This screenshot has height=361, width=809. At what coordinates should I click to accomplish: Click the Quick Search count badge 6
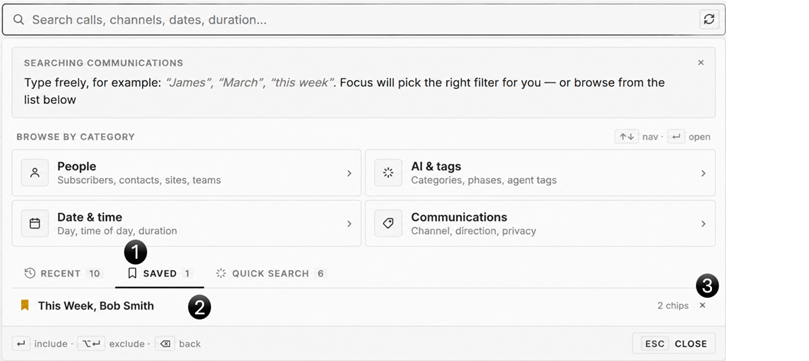(320, 273)
